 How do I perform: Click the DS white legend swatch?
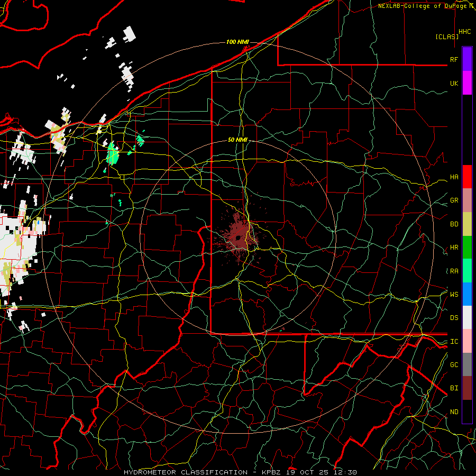point(467,317)
